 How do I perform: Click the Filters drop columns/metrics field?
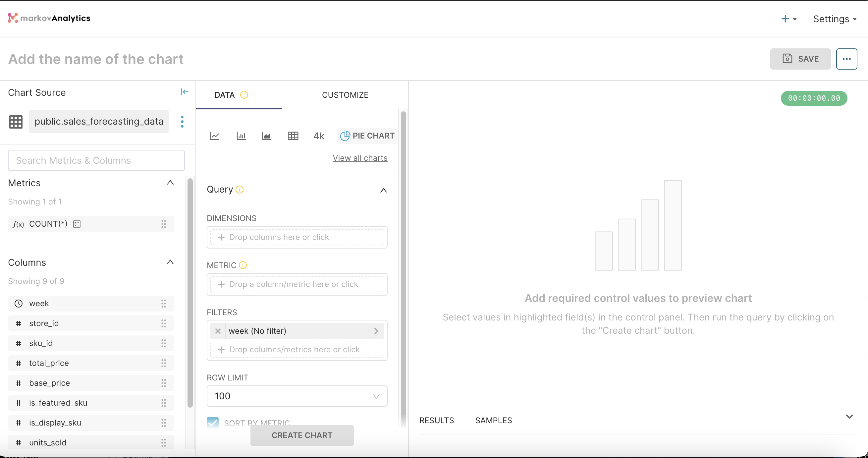pyautogui.click(x=297, y=350)
